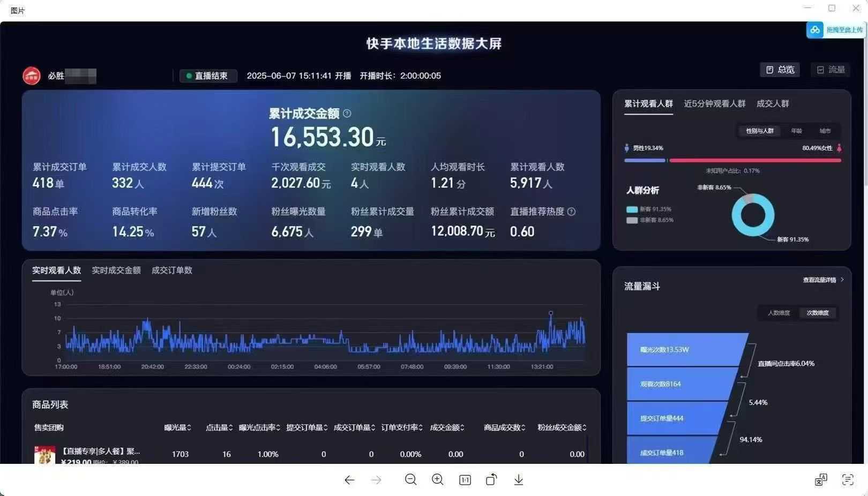This screenshot has width=868, height=496.
Task: Click the 观看次数8164 funnel stage
Action: tap(683, 384)
